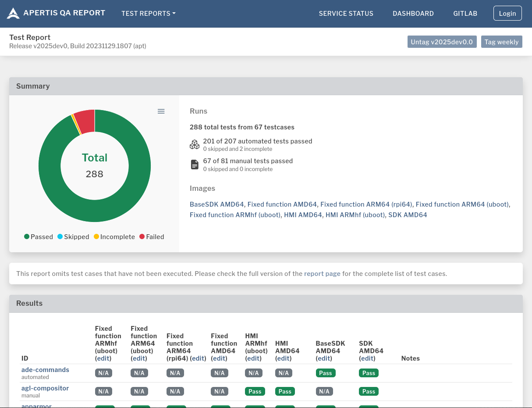This screenshot has width=532, height=408.
Task: Open the Service Status page
Action: 346,14
